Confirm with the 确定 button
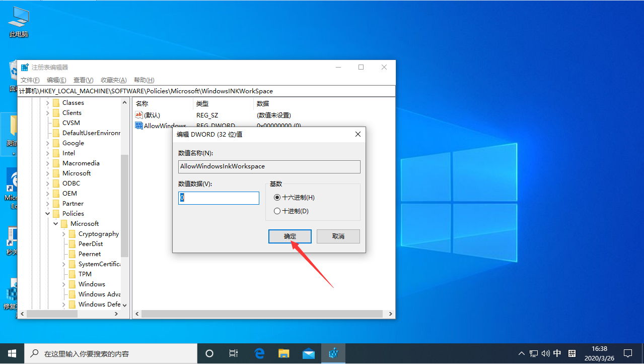The width and height of the screenshot is (644, 364). [x=290, y=236]
